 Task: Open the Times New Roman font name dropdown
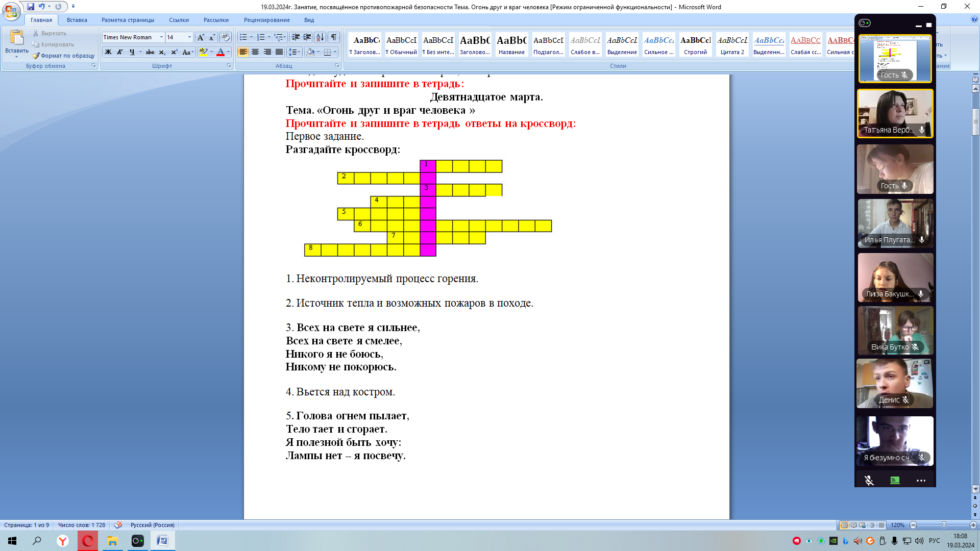tap(161, 37)
